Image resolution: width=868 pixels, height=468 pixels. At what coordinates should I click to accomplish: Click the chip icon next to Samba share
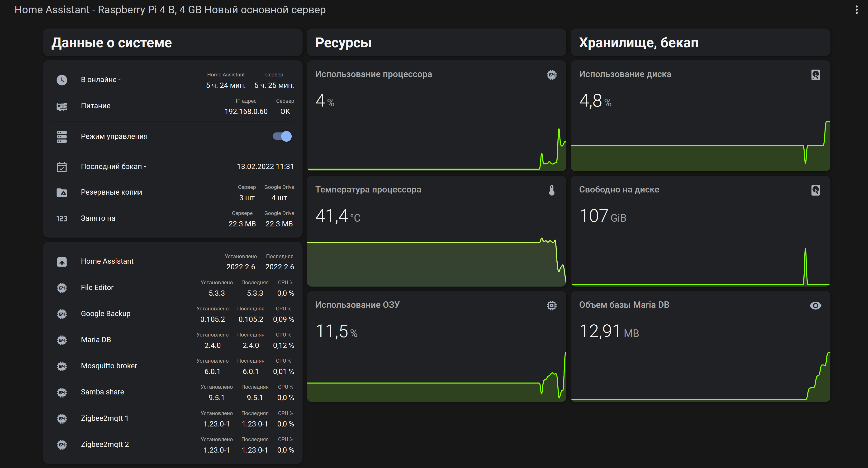[x=62, y=393]
